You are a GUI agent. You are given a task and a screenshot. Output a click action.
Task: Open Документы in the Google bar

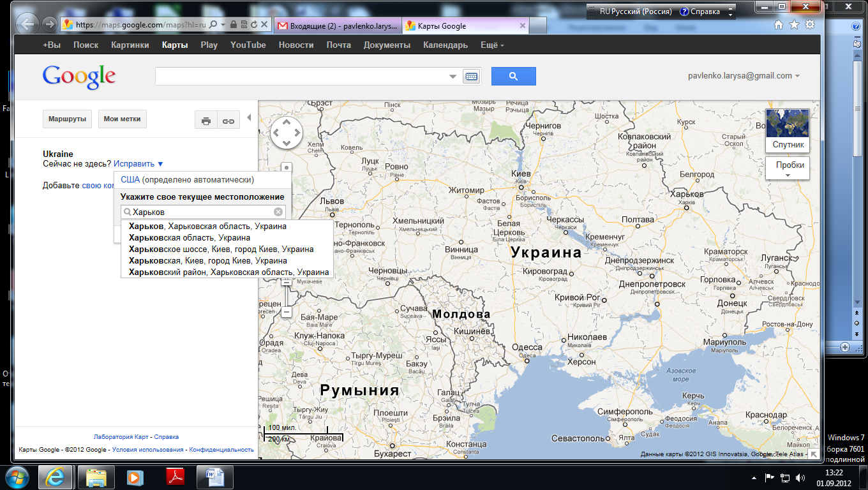[387, 45]
